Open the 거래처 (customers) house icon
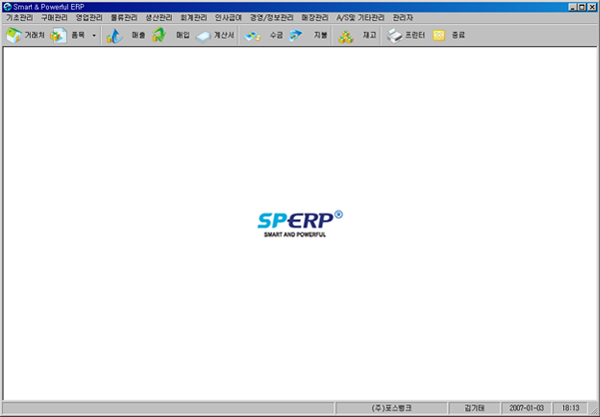 (14, 35)
